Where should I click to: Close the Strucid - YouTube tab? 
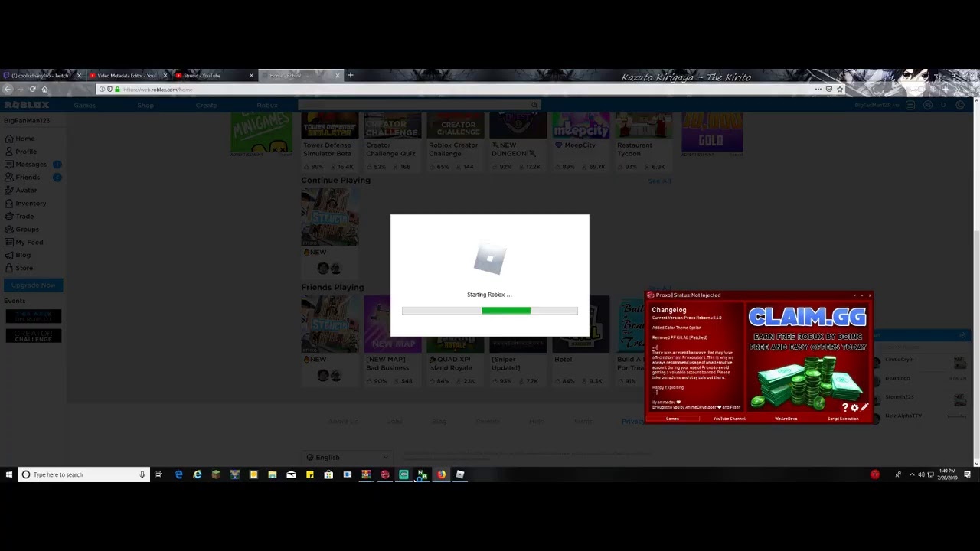[x=251, y=75]
